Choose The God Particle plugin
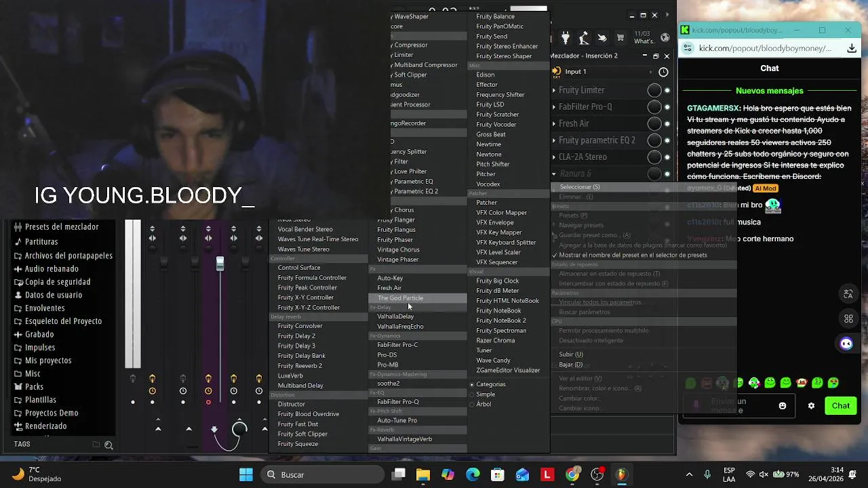868x488 pixels. [418, 298]
